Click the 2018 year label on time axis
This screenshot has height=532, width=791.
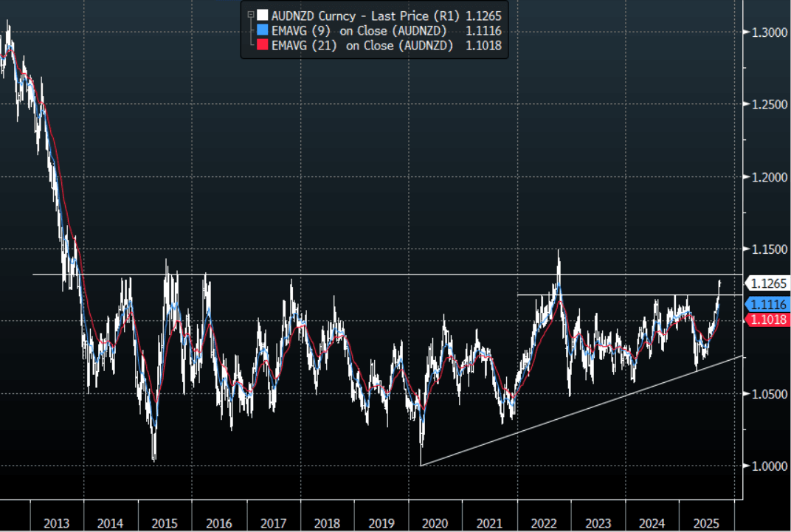click(x=327, y=523)
